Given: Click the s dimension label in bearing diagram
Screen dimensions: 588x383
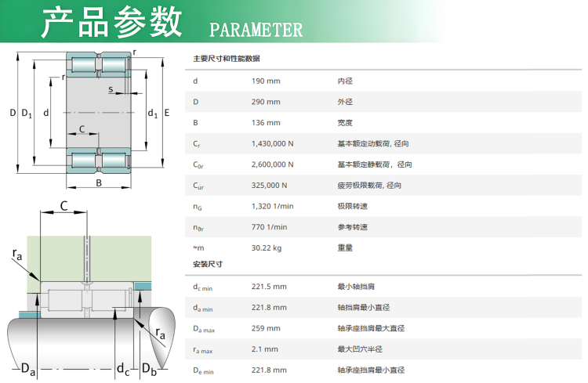Looking at the screenshot, I should pos(111,89).
